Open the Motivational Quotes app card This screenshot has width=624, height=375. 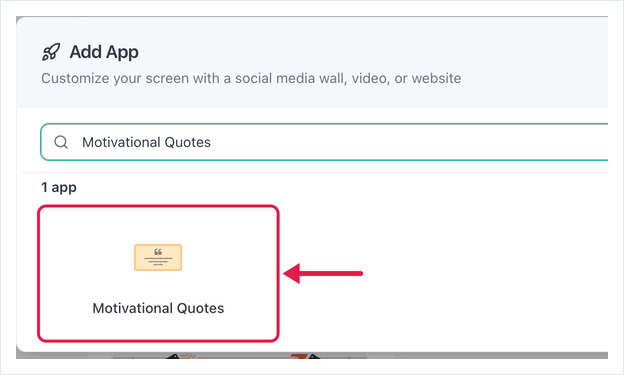coord(158,273)
